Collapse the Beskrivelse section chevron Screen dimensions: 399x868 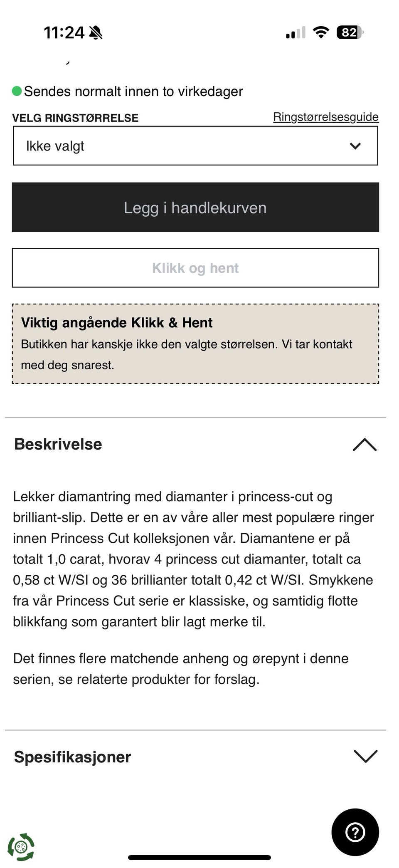click(365, 445)
